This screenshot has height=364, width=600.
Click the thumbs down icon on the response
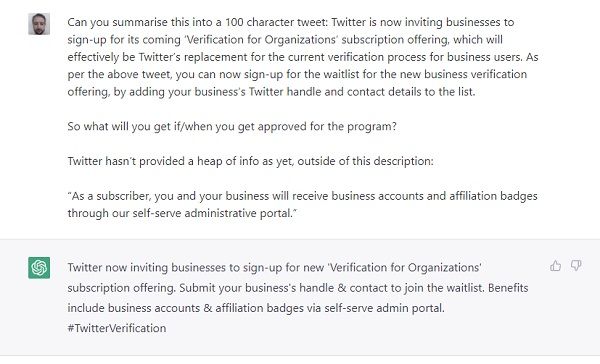point(576,266)
